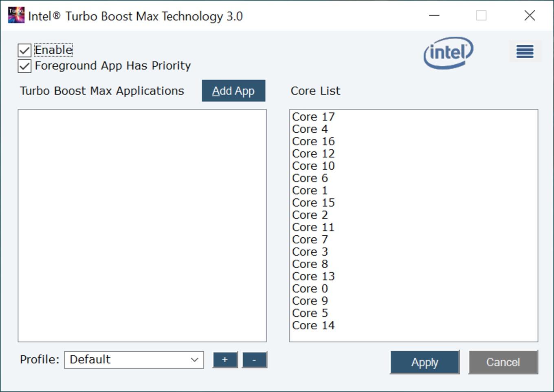Select Core 13 in Core List
The image size is (554, 392).
tap(313, 276)
